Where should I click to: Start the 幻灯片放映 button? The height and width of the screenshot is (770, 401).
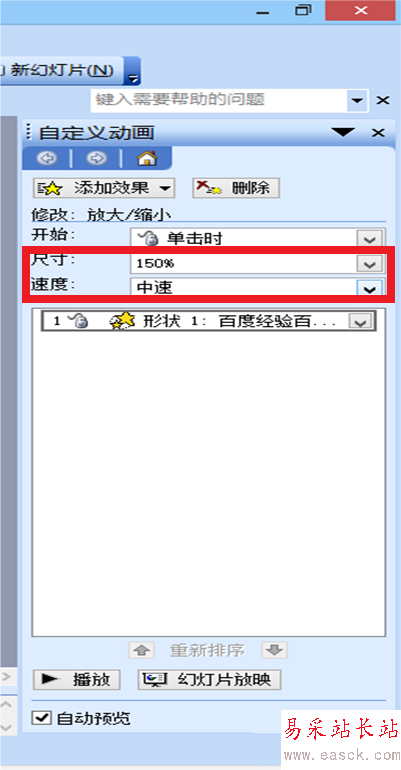point(210,680)
